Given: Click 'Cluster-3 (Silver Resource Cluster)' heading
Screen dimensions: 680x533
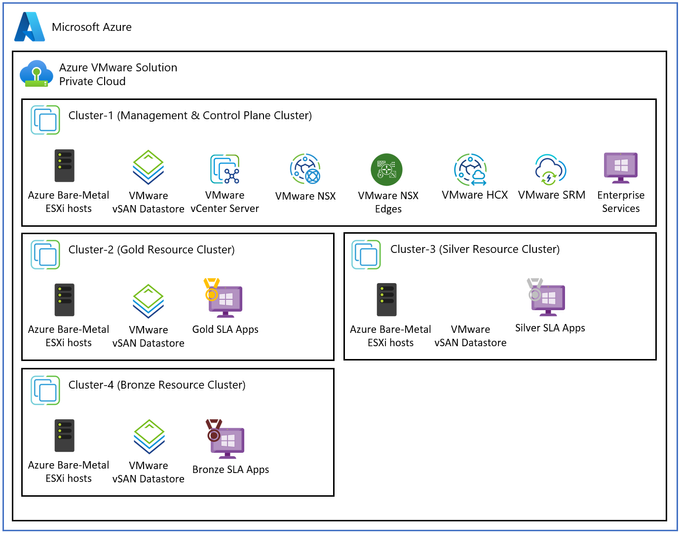Looking at the screenshot, I should point(475,249).
